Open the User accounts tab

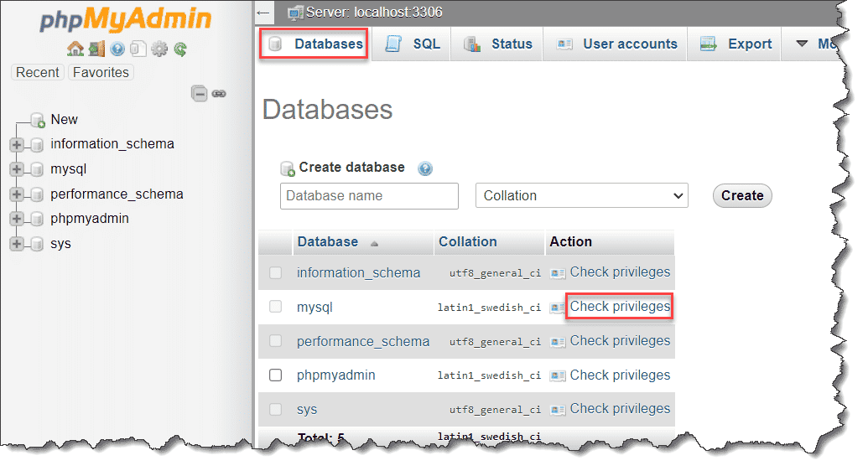pos(616,44)
